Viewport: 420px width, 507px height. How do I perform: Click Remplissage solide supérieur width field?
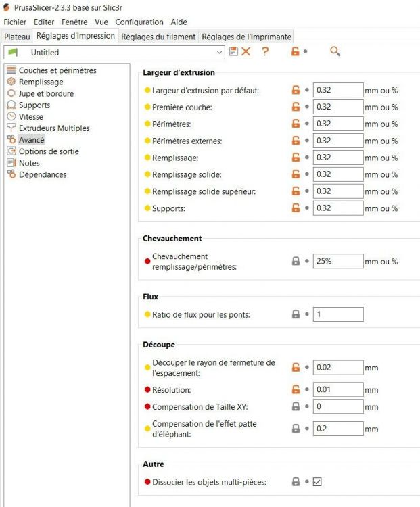(338, 191)
